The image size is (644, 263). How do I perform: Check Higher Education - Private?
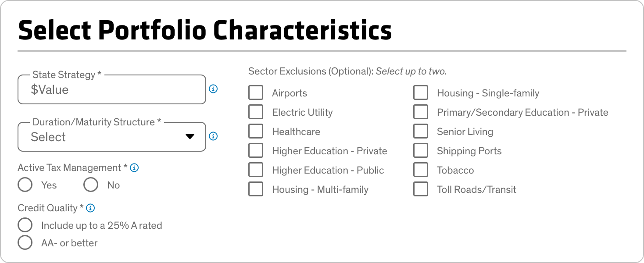click(256, 151)
